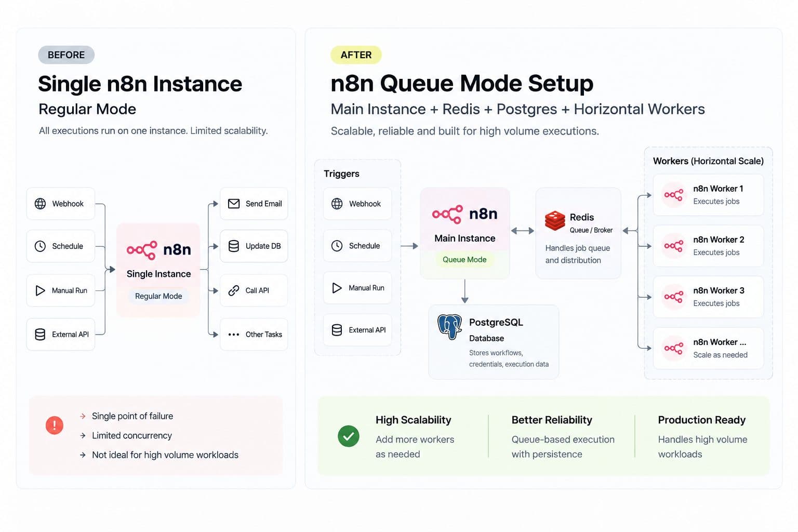Click the 'Queue / Broker' label under Redis
This screenshot has height=532, width=798.
(591, 230)
